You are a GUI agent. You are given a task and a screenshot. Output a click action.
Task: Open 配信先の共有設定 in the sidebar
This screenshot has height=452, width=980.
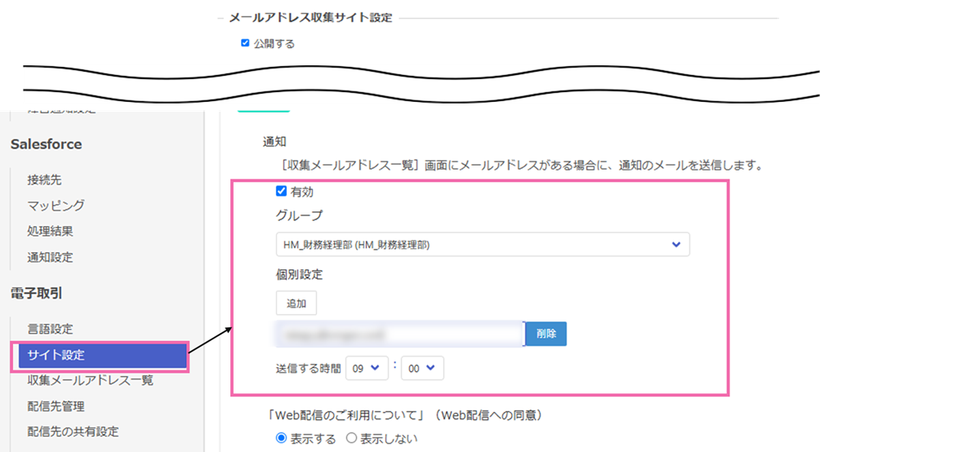tap(73, 432)
